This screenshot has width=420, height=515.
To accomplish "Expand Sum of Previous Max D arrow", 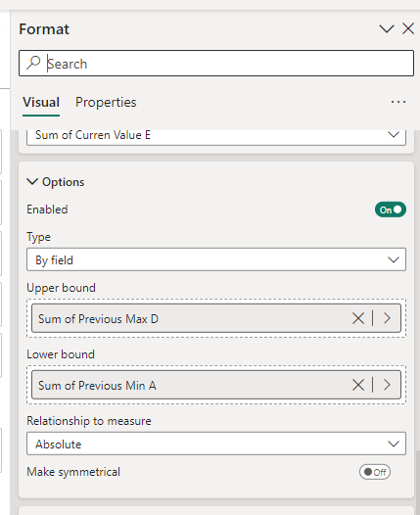I will tap(387, 318).
